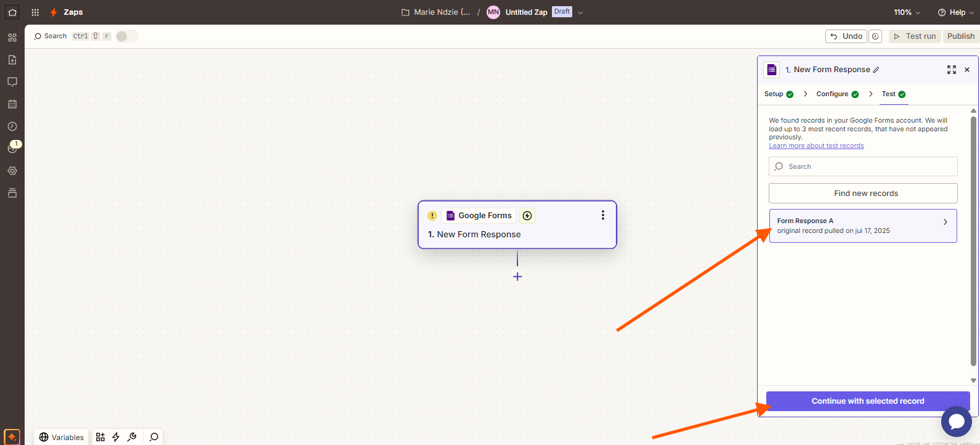Click the yellow warning icon on the step card
Image resolution: width=980 pixels, height=445 pixels.
pyautogui.click(x=432, y=216)
